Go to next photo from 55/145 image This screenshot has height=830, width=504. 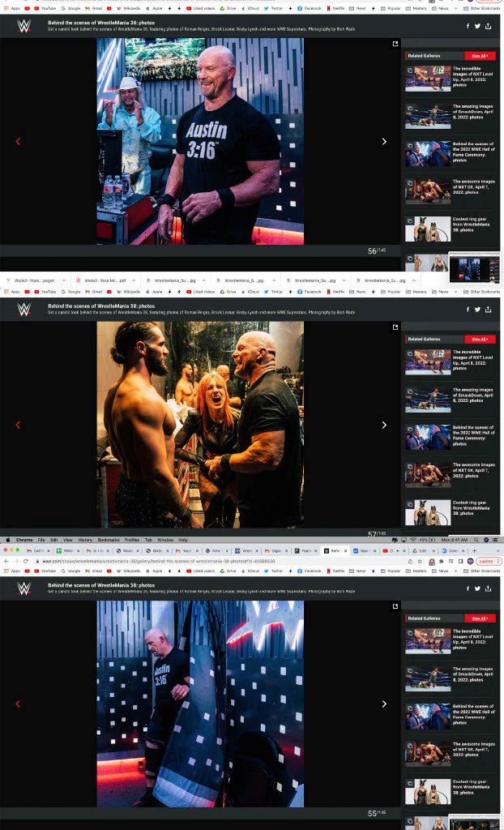[x=384, y=704]
